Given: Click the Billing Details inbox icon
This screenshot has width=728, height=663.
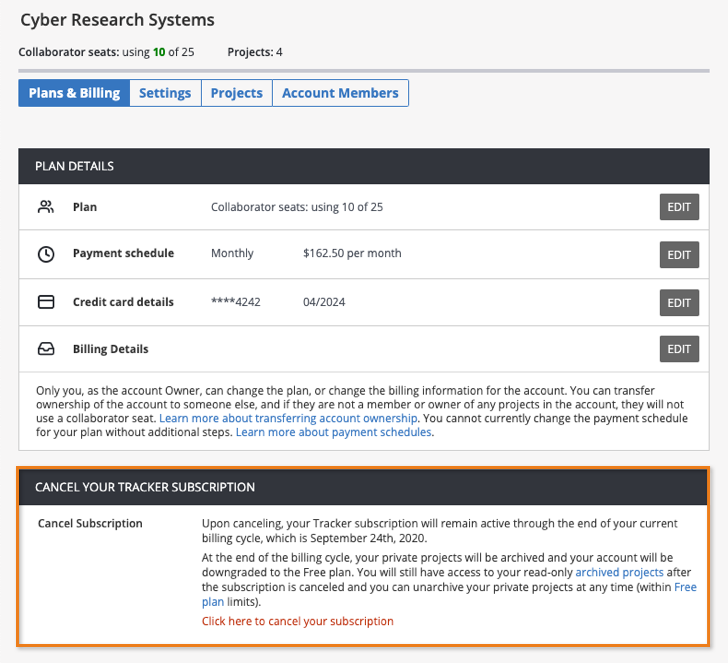Looking at the screenshot, I should (x=46, y=349).
